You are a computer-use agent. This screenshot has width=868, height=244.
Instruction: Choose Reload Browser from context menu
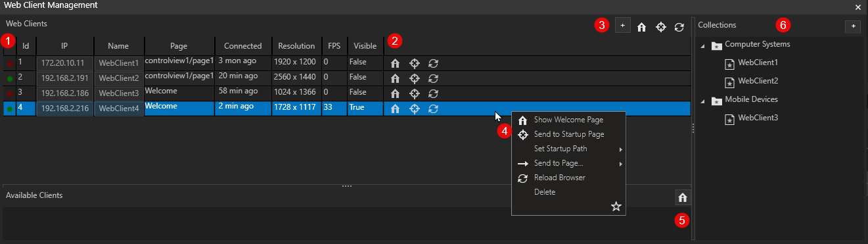click(568, 178)
